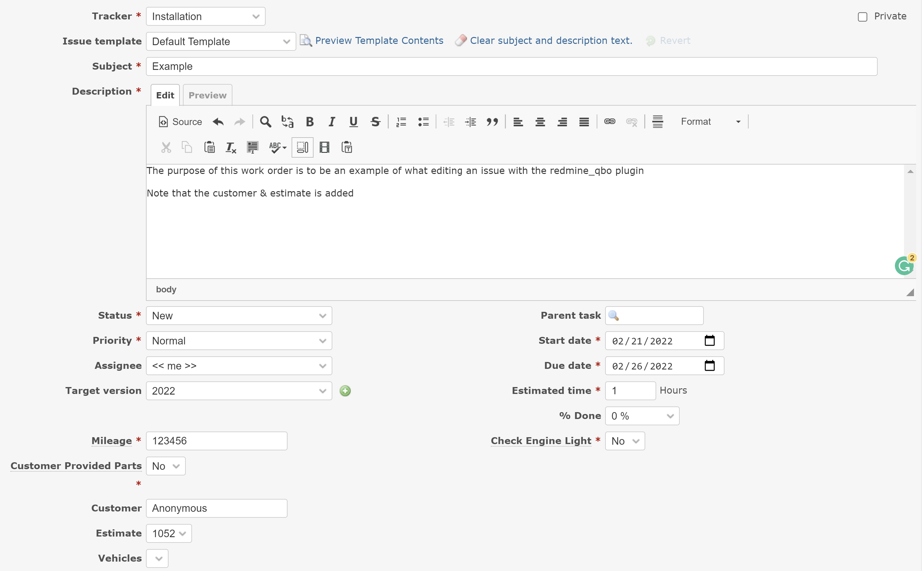Open the Tracker dropdown
Image resolution: width=924 pixels, height=571 pixels.
click(206, 17)
